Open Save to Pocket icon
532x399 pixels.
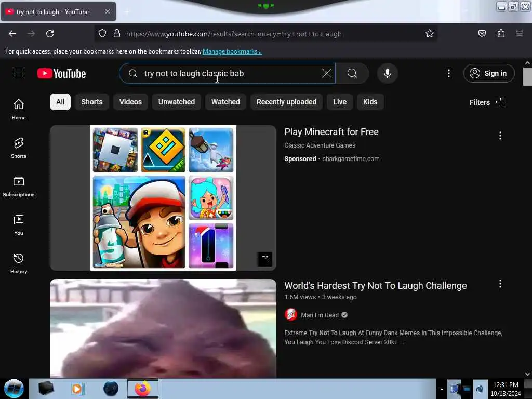click(x=482, y=33)
